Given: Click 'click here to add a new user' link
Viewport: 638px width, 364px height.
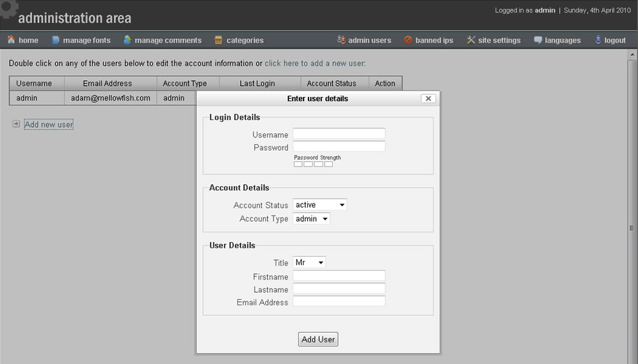Looking at the screenshot, I should click(315, 63).
